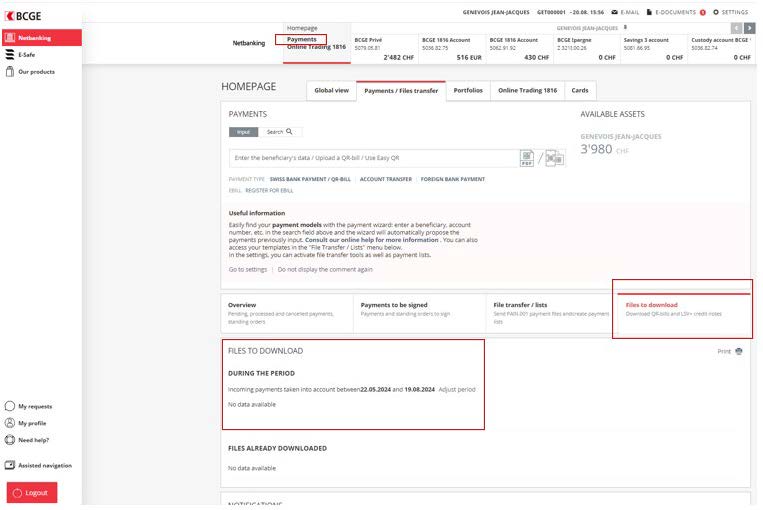Switch to the Global view tab
Viewport: 763px width, 510px height.
click(331, 91)
